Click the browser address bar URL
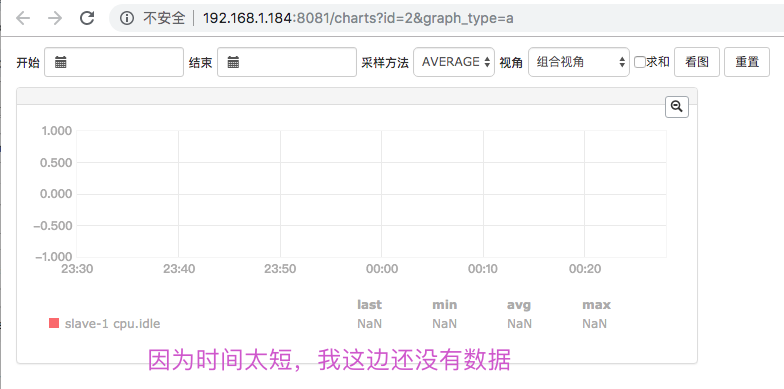Viewport: 784px width, 389px height. 358,18
